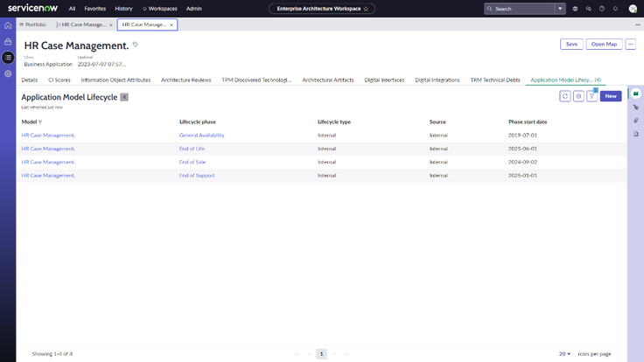Close the first HR Case Manage tab

tap(111, 25)
